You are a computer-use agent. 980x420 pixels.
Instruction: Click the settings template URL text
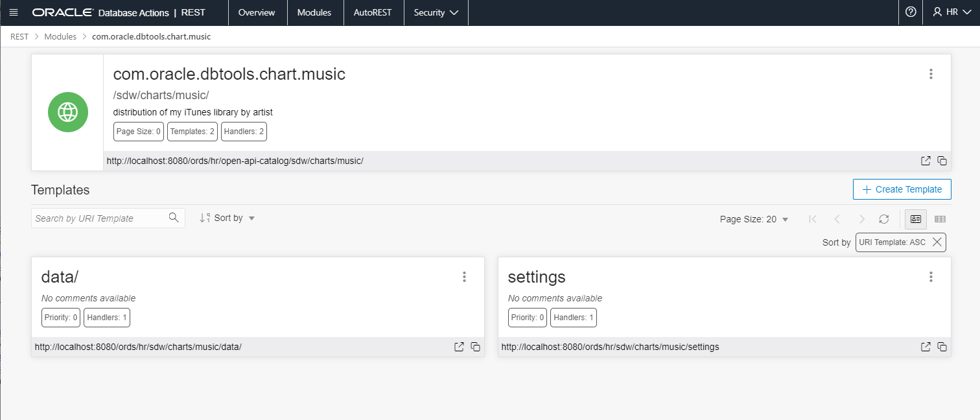(x=611, y=347)
